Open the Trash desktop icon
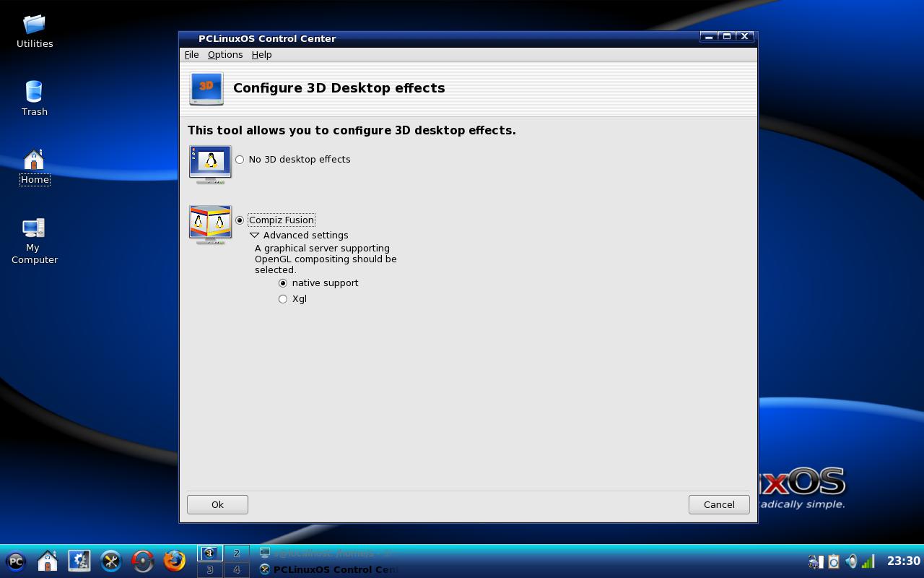Viewport: 924px width, 578px height. pyautogui.click(x=35, y=98)
